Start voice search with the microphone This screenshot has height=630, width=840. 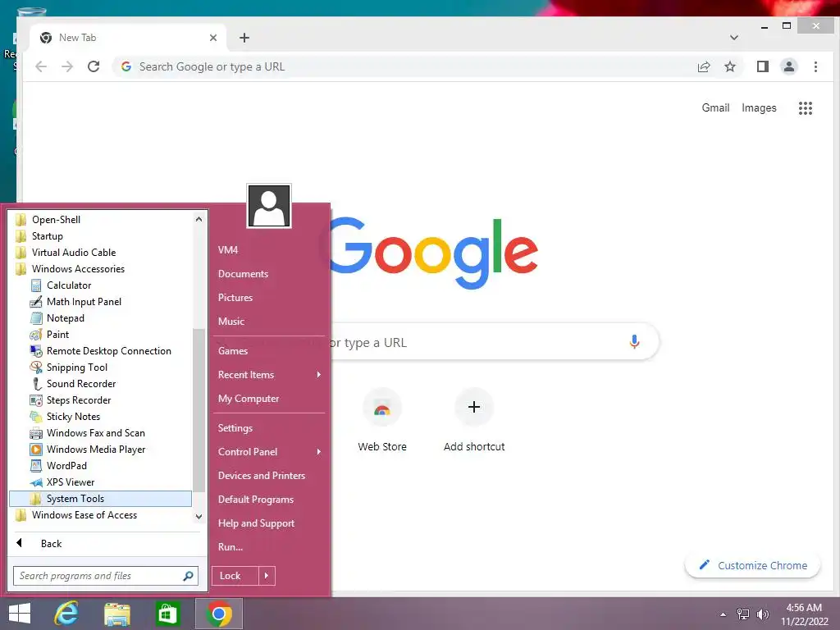pyautogui.click(x=634, y=342)
